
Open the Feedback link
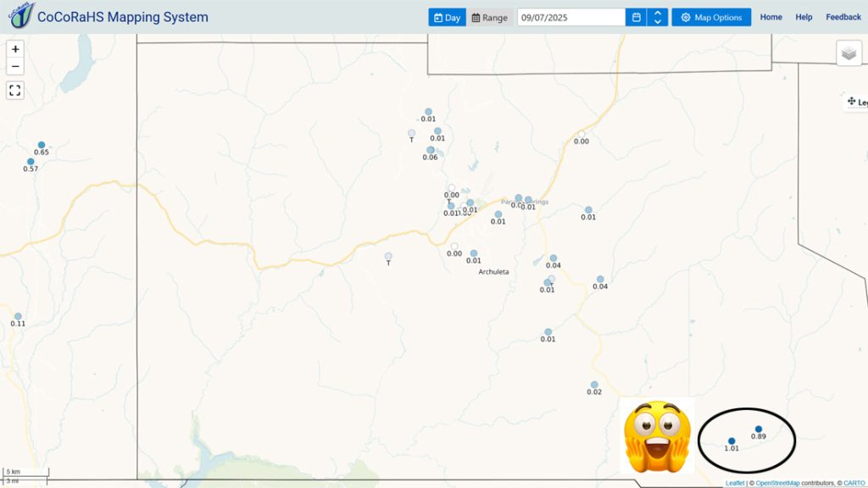pyautogui.click(x=843, y=17)
